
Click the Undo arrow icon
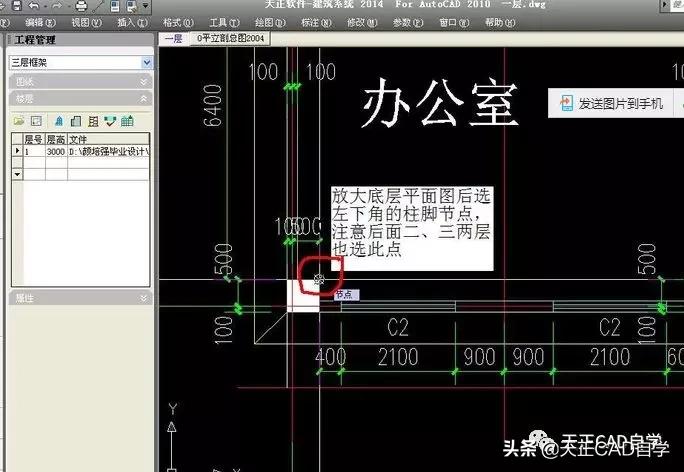pos(34,5)
